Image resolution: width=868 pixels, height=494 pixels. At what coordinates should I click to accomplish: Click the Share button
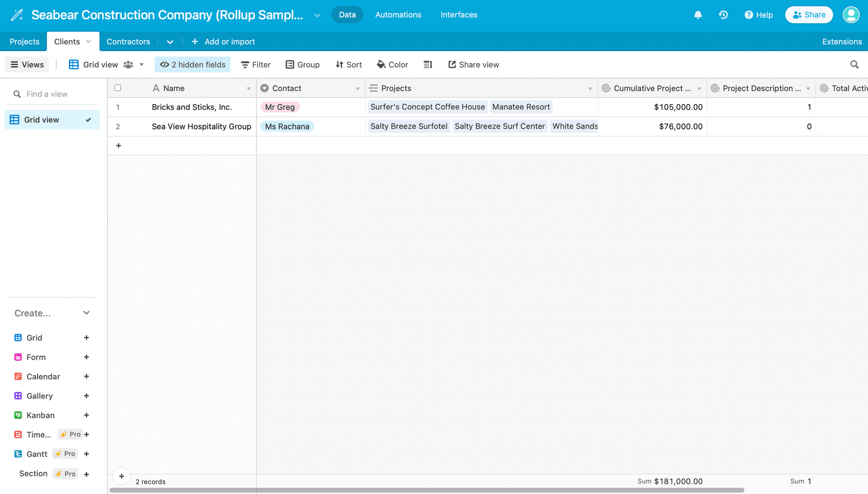809,15
